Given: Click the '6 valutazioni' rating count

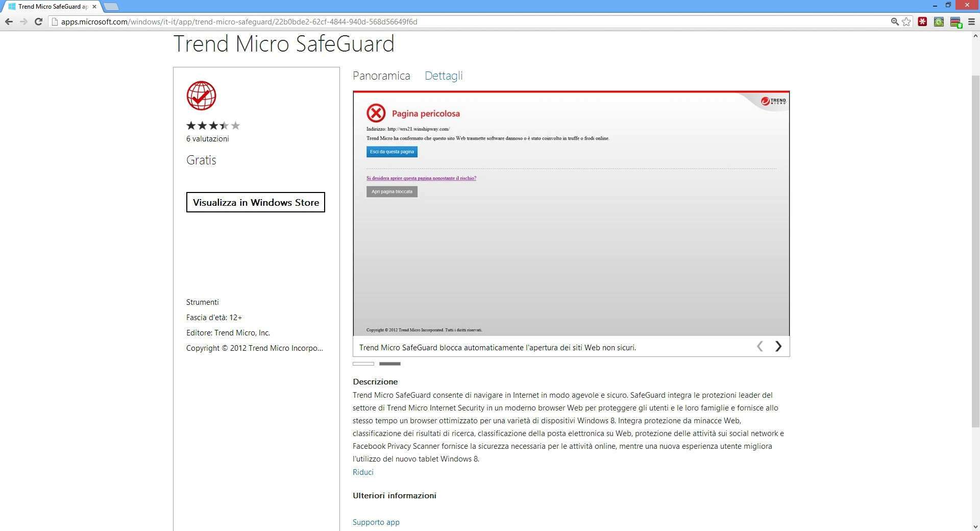Looking at the screenshot, I should tap(208, 139).
